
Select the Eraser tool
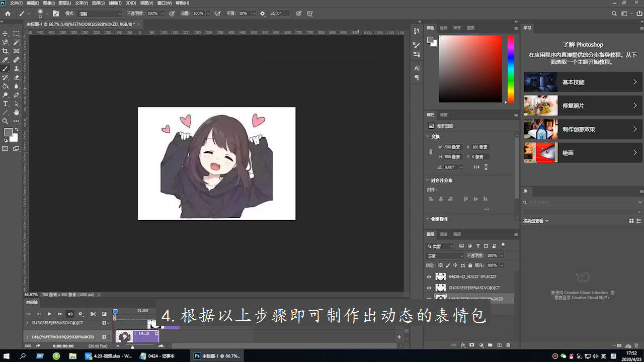17,77
